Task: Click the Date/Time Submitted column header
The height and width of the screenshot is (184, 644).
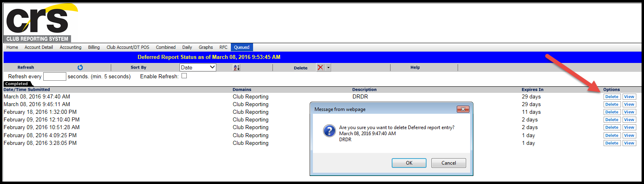Action: (x=27, y=90)
